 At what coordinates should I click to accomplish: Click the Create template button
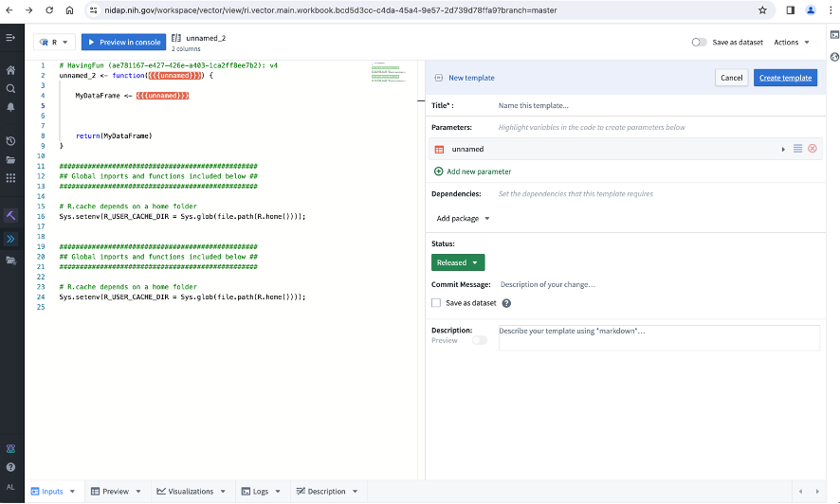click(x=785, y=78)
